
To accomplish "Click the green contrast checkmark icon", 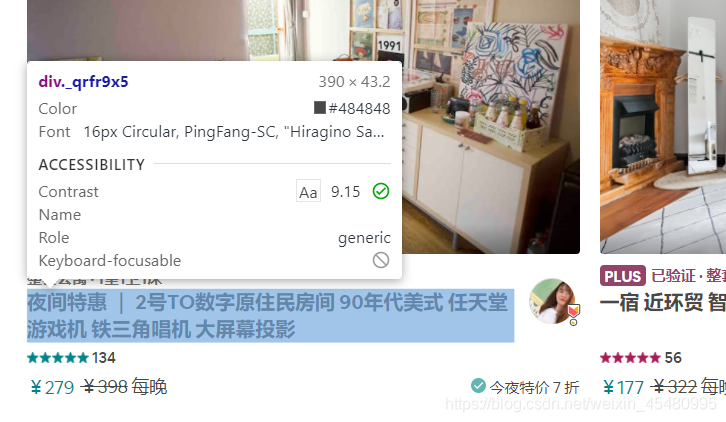I will click(381, 191).
